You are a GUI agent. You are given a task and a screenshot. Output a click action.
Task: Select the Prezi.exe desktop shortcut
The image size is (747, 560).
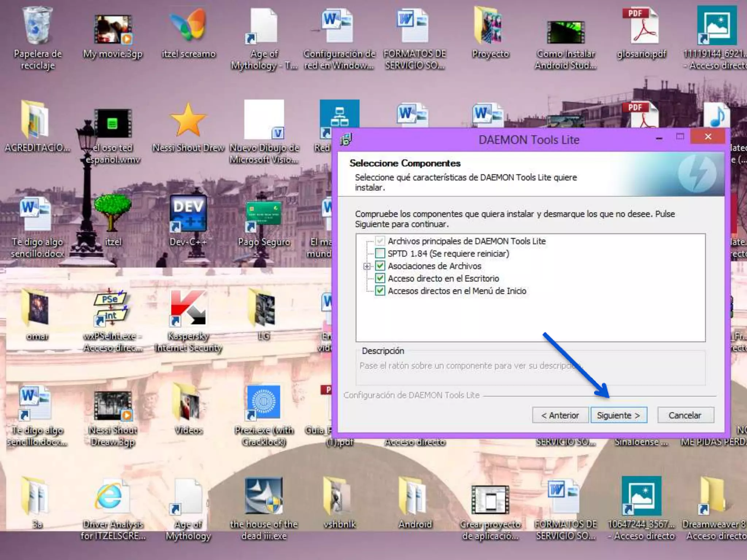click(x=263, y=402)
